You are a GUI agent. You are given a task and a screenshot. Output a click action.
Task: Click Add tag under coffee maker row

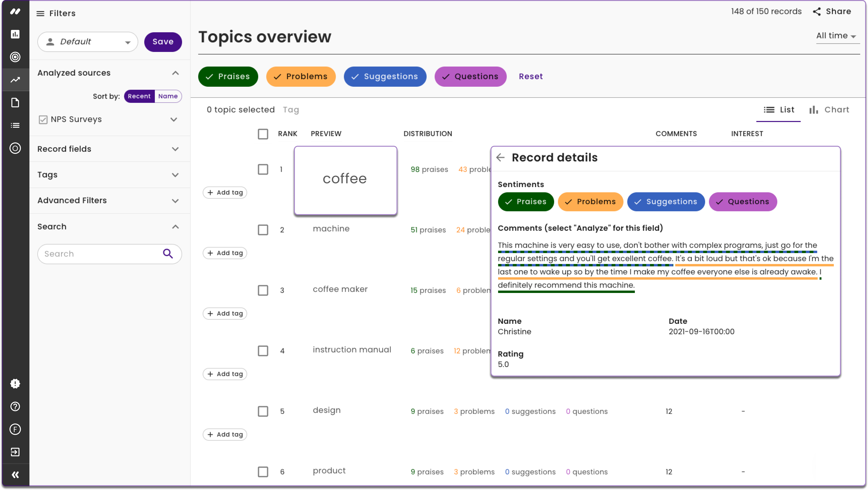[225, 313]
